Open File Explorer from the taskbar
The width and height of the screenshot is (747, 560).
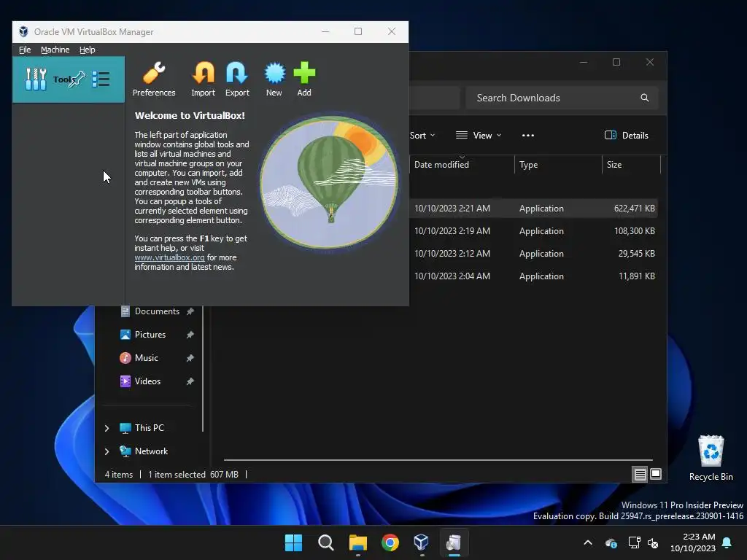tap(357, 542)
